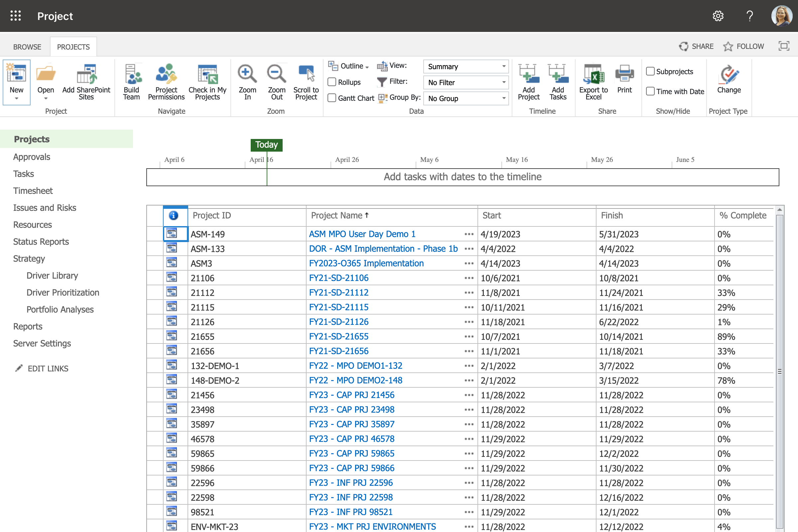798x532 pixels.
Task: Switch to the BROWSE tab
Action: pos(27,47)
